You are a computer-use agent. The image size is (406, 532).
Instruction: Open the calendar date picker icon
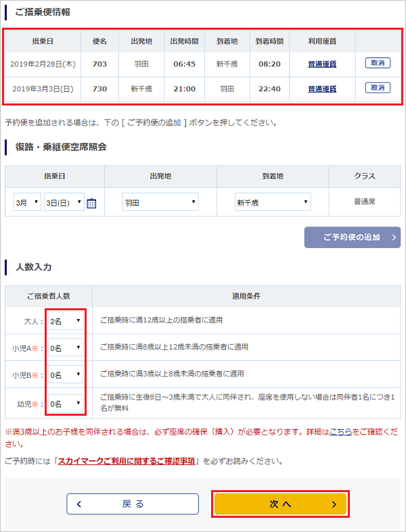[92, 203]
